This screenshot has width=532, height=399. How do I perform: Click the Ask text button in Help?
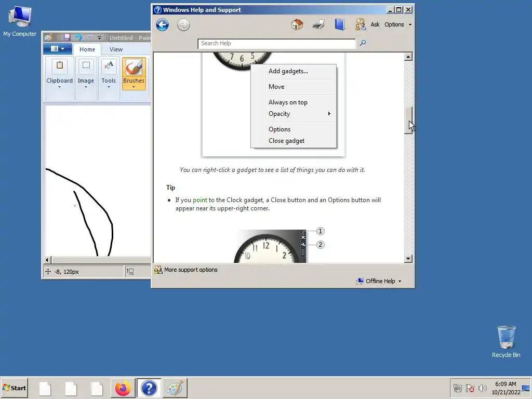click(x=375, y=24)
